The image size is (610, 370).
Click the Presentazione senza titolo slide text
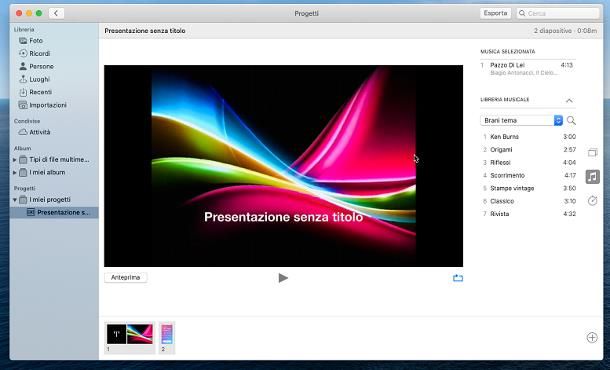coord(284,217)
